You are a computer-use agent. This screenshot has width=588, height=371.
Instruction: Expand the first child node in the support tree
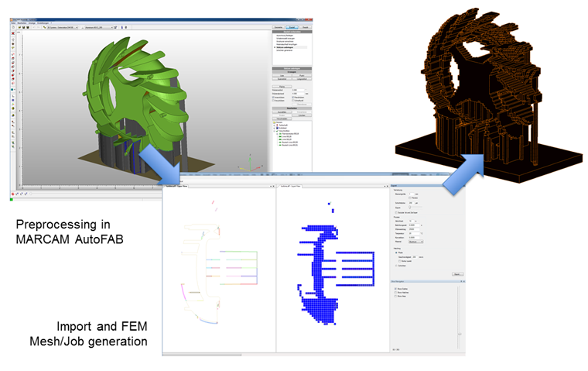point(275,125)
